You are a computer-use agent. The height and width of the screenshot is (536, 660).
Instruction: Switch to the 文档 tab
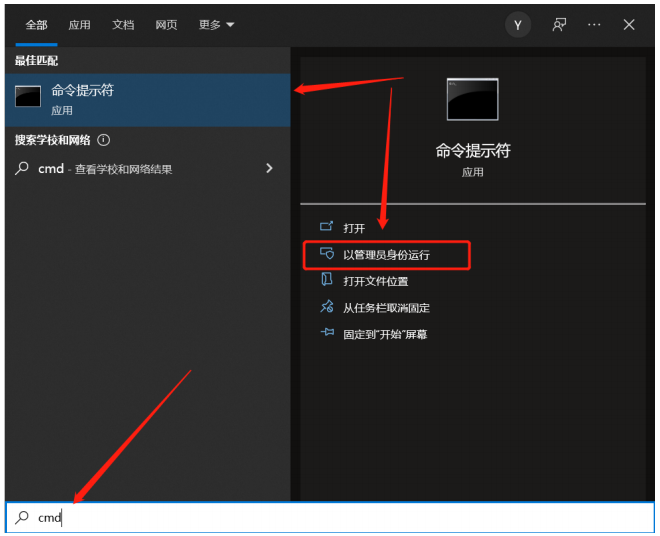tap(123, 25)
